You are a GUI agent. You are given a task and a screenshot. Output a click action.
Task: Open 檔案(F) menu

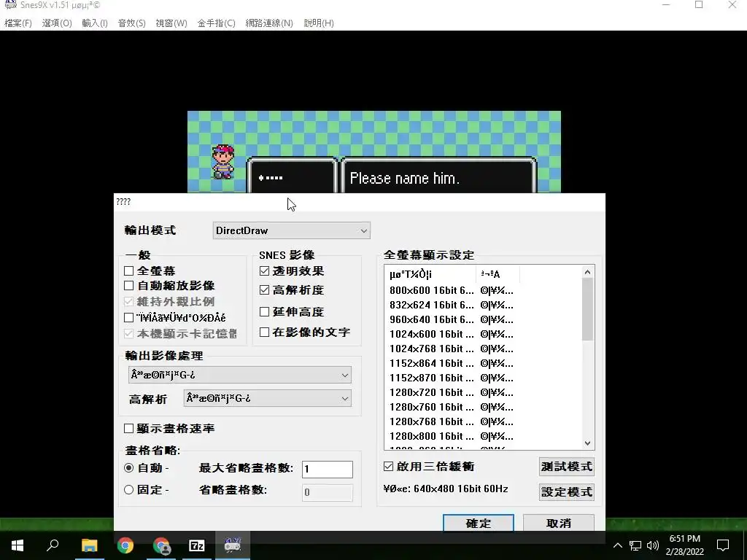pyautogui.click(x=18, y=23)
